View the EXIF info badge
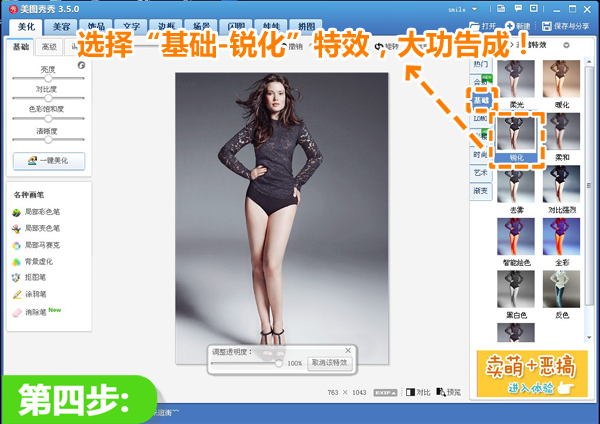The image size is (600, 424). [385, 393]
